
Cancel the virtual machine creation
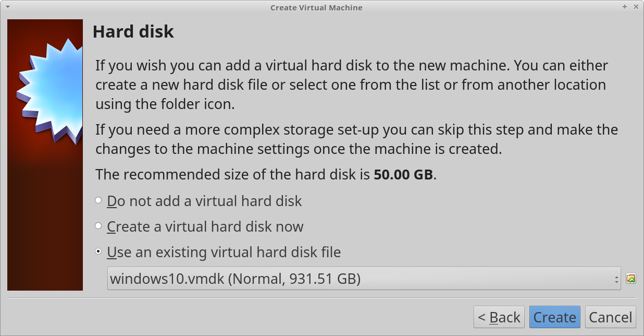point(611,317)
